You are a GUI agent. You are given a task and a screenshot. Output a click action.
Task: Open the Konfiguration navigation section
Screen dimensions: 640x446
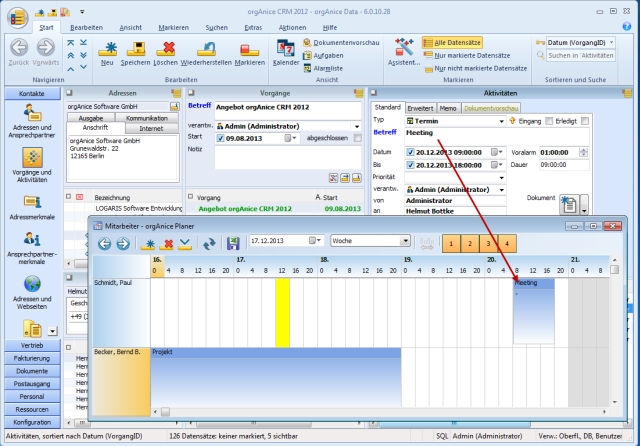32,422
